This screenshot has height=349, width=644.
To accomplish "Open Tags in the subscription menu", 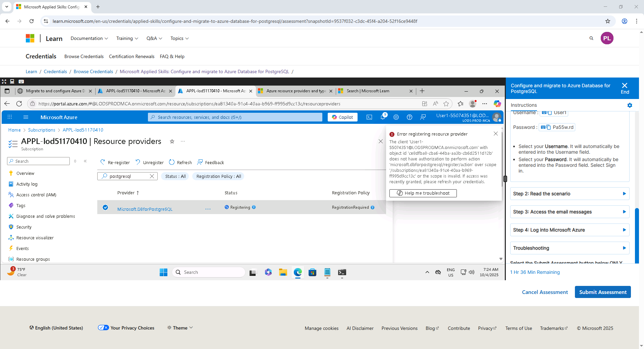I will (21, 206).
